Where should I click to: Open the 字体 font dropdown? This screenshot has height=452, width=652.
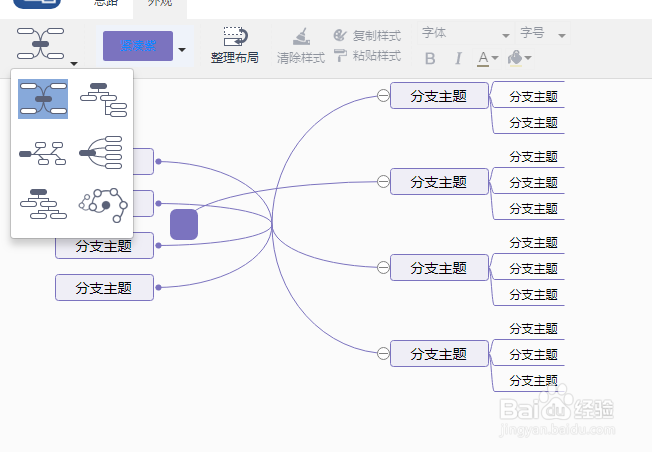pos(465,34)
